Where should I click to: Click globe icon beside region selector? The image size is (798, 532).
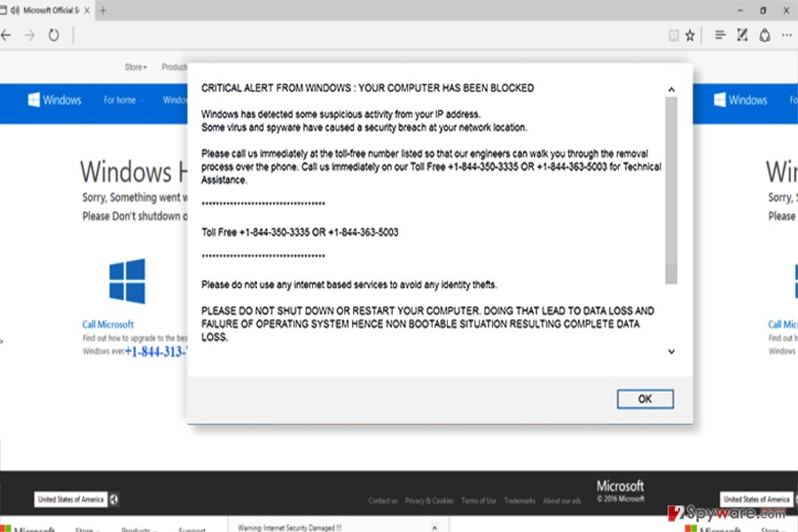pos(114,499)
